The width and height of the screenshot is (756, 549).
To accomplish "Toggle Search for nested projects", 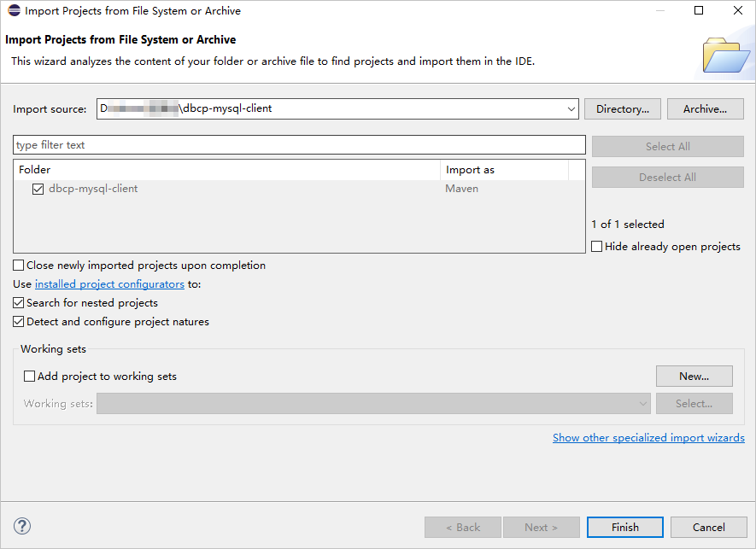I will pos(19,303).
